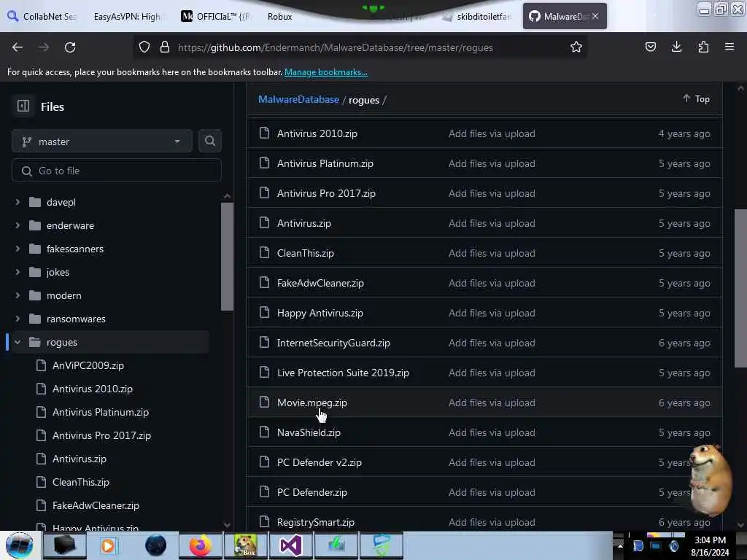The height and width of the screenshot is (560, 747).
Task: Collapse the Files side panel
Action: click(x=23, y=106)
